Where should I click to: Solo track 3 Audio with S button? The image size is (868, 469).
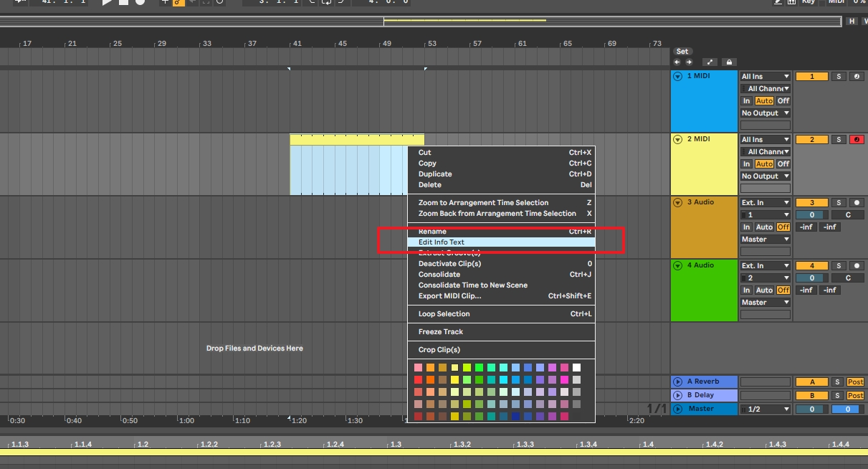(x=839, y=203)
